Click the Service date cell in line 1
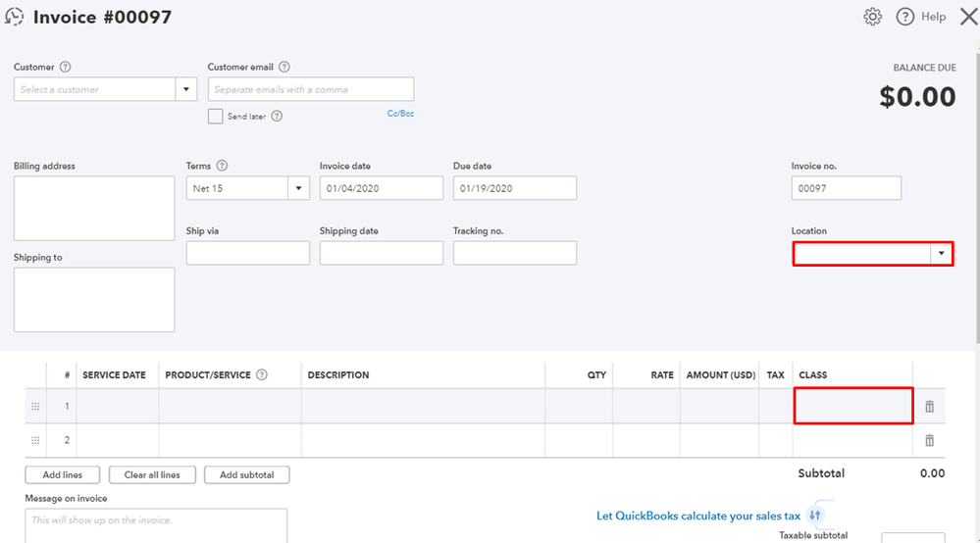 point(118,406)
